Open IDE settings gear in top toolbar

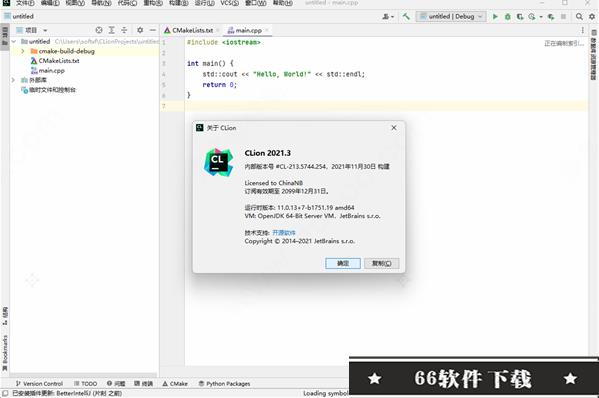pyautogui.click(x=592, y=16)
